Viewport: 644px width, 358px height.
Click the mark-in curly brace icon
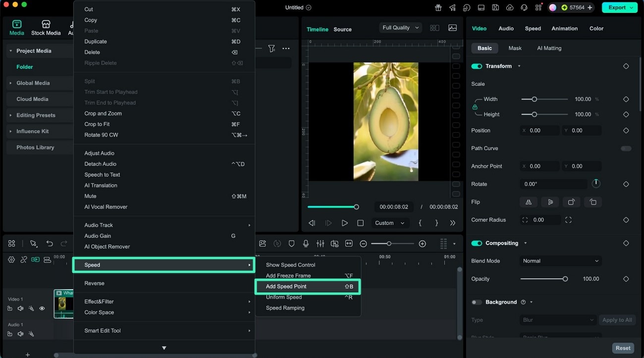click(x=420, y=223)
